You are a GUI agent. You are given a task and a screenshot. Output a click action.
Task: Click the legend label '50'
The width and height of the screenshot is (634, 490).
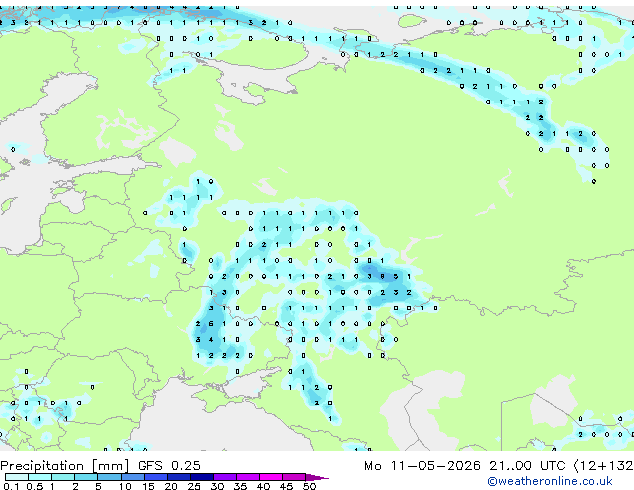click(309, 486)
